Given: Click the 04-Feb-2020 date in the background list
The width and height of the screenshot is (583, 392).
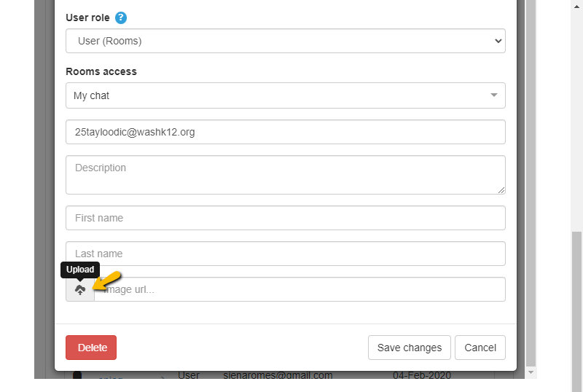Looking at the screenshot, I should pos(421,376).
